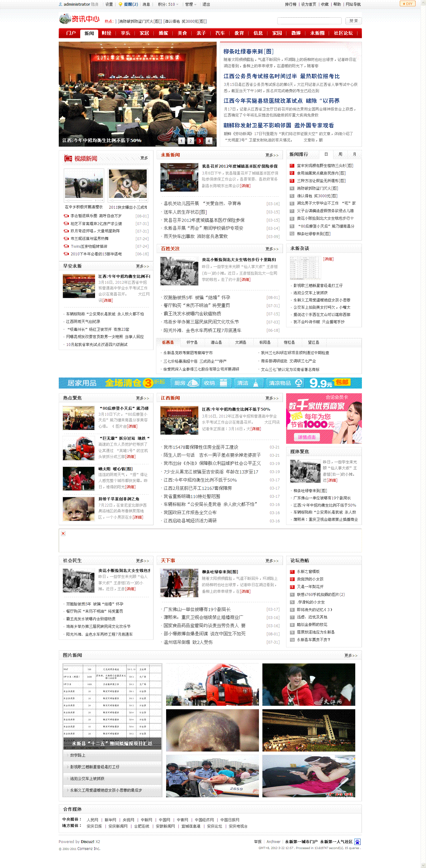Open 影视歌三栖新星曾经是打工仔 under 图片新闻
Screen dimensions: 426x868
coord(95,767)
